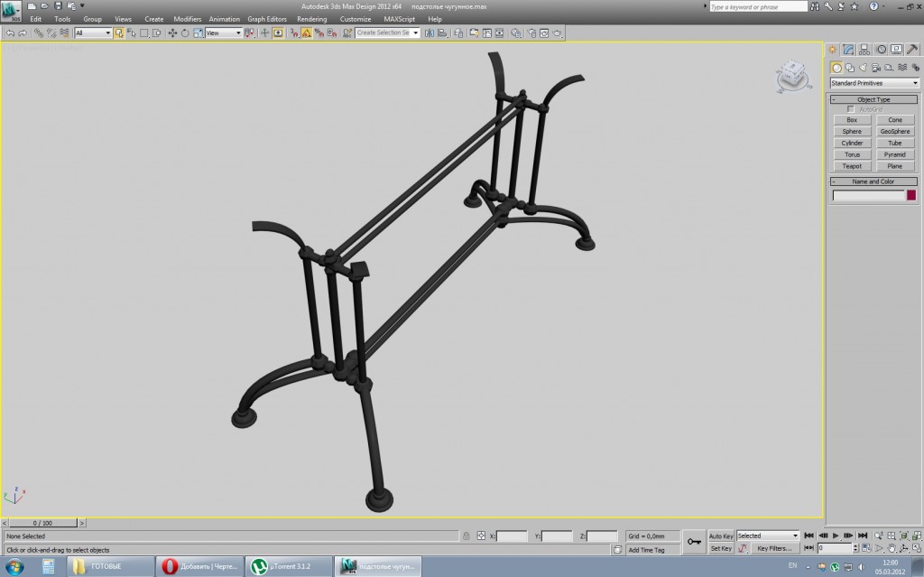
Task: Click the Undo arrow icon
Action: [10, 33]
